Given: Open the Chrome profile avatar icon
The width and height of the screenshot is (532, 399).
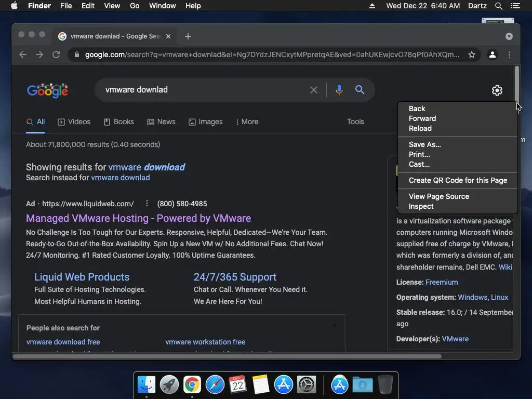Looking at the screenshot, I should pos(493,55).
